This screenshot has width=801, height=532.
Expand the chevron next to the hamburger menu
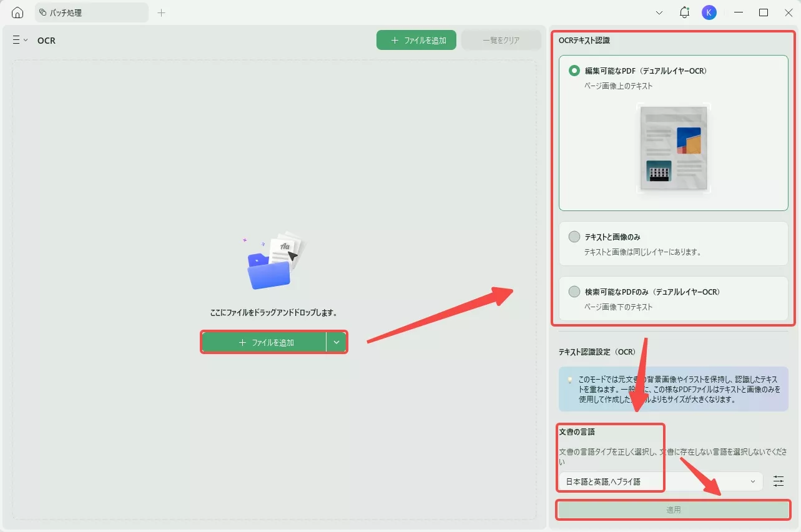[x=26, y=40]
